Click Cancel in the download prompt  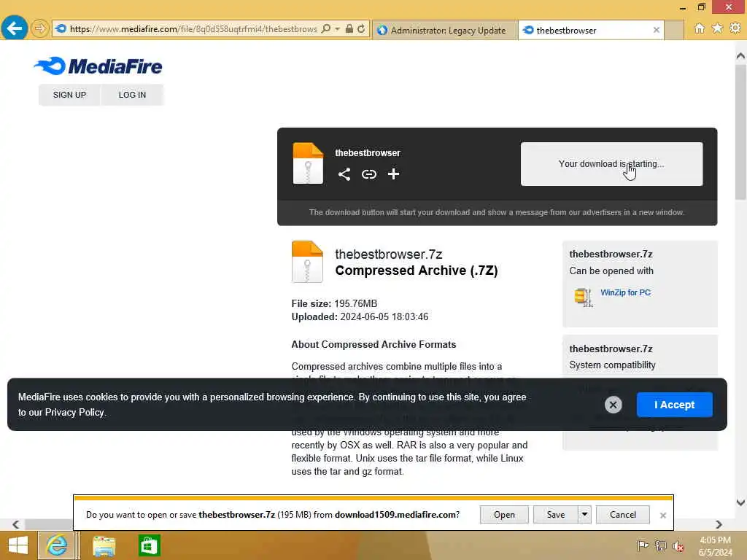[x=623, y=515]
